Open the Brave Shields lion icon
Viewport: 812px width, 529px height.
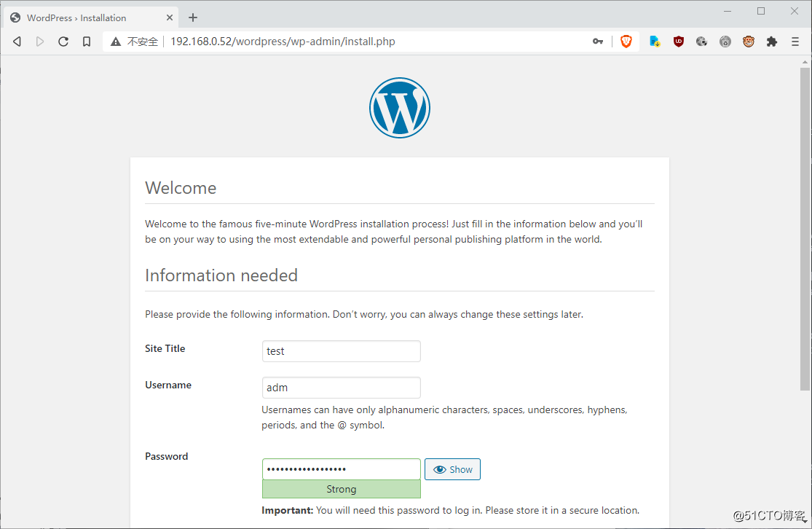(x=626, y=42)
